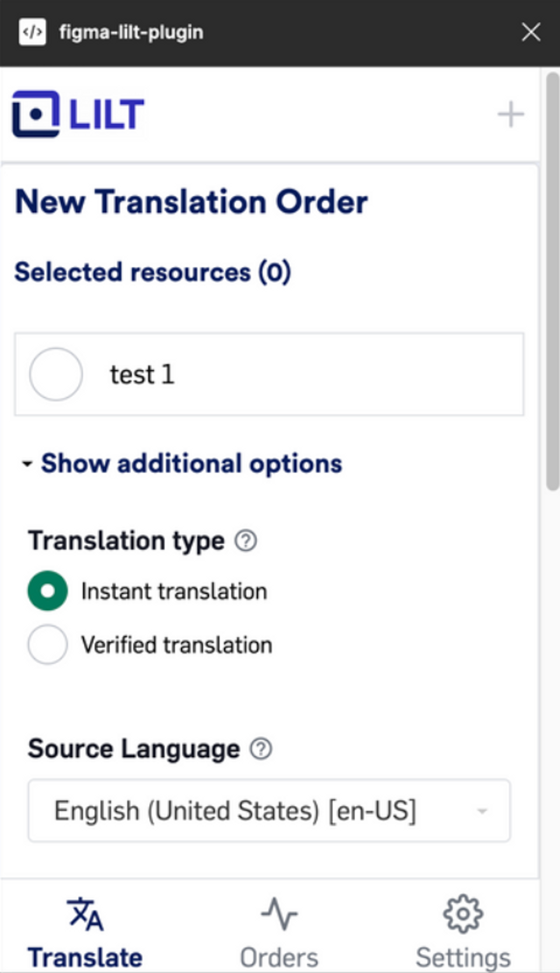The height and width of the screenshot is (973, 560).
Task: Click the dropdown arrow in English field
Action: click(x=482, y=811)
